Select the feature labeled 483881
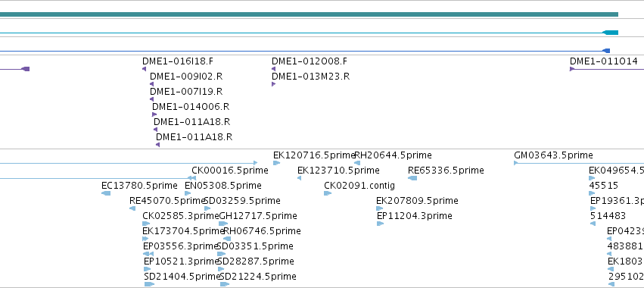 coord(624,246)
